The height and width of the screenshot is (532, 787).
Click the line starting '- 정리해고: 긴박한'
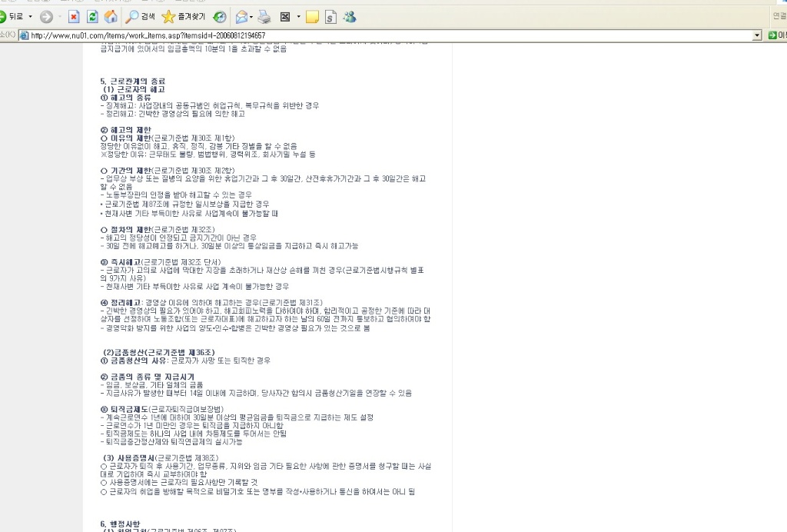point(173,114)
